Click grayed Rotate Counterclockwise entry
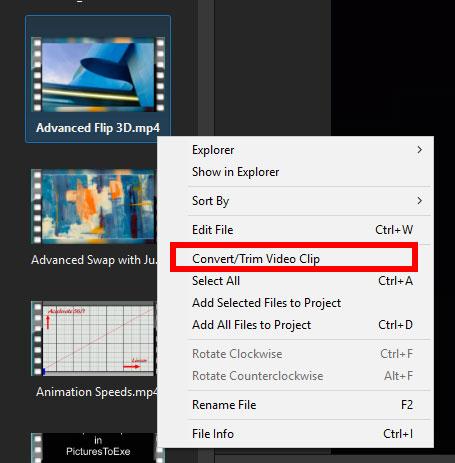The image size is (455, 463). (295, 376)
